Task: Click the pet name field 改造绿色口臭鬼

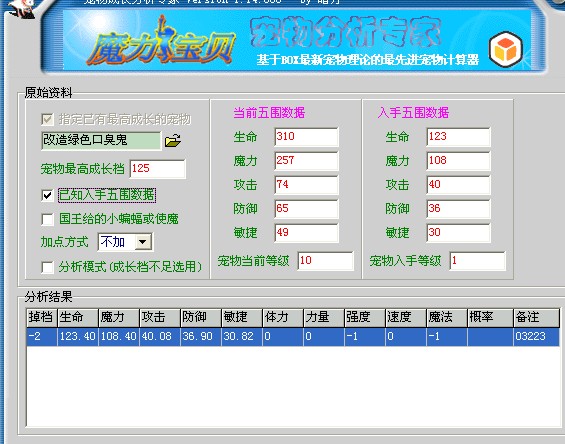Action: (101, 141)
